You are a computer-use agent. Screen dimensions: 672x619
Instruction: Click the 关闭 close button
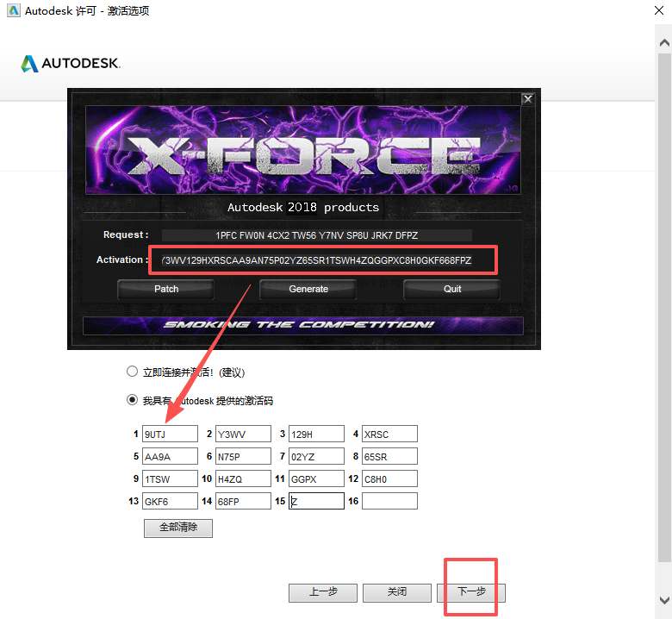point(397,592)
